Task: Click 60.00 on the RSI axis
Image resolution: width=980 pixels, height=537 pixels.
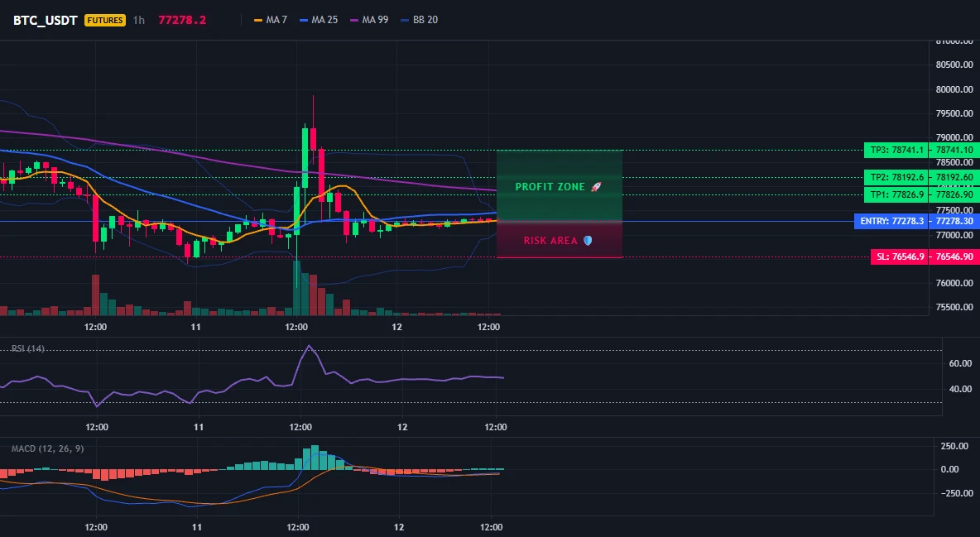Action: pyautogui.click(x=961, y=363)
